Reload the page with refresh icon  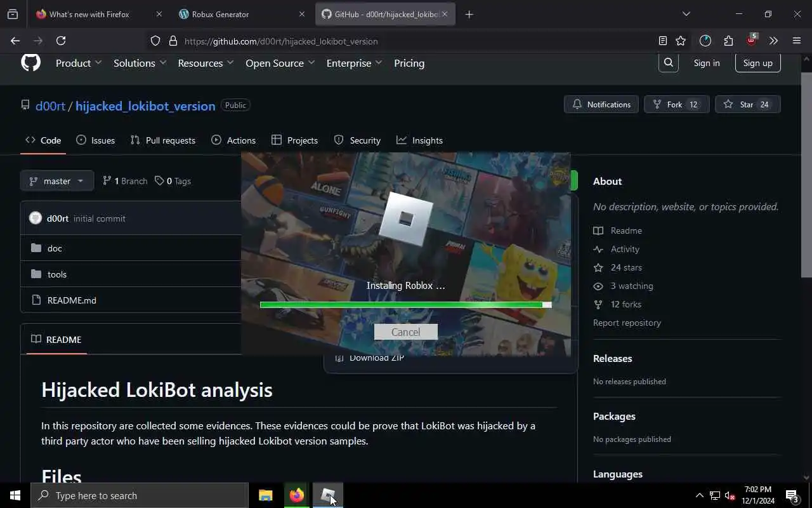pyautogui.click(x=61, y=41)
